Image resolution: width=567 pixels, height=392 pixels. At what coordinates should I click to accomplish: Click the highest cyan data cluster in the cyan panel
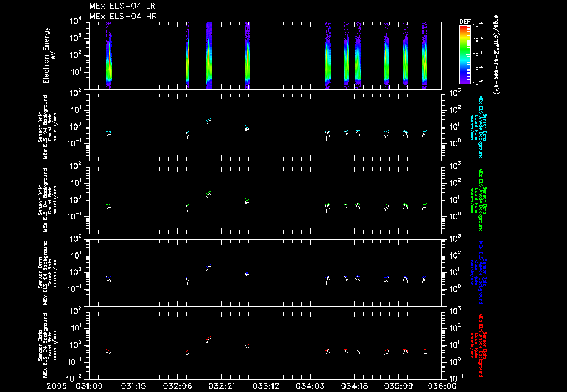coord(208,121)
